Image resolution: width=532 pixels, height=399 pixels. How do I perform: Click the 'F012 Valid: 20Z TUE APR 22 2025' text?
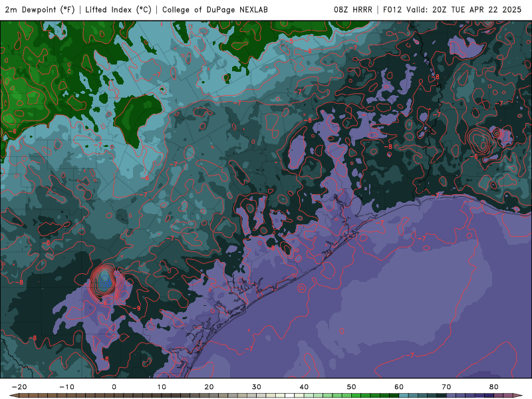452,10
